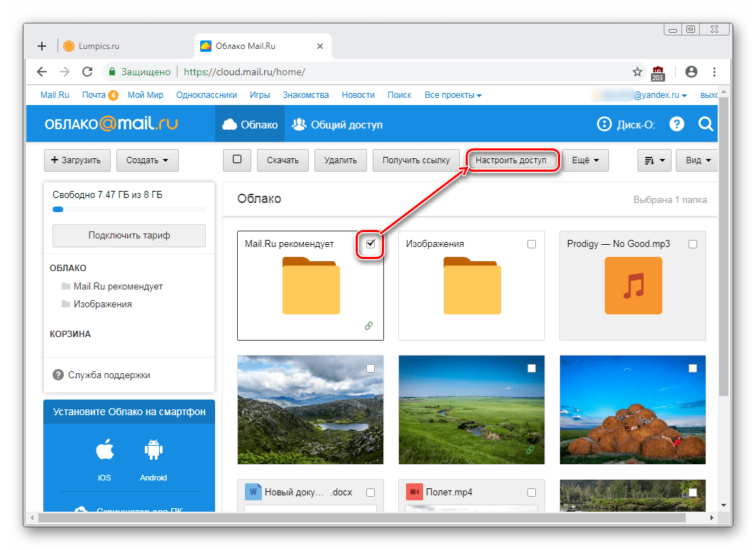Tick the Prodigy — No Good.mp3 checkbox
756x550 pixels.
click(693, 244)
